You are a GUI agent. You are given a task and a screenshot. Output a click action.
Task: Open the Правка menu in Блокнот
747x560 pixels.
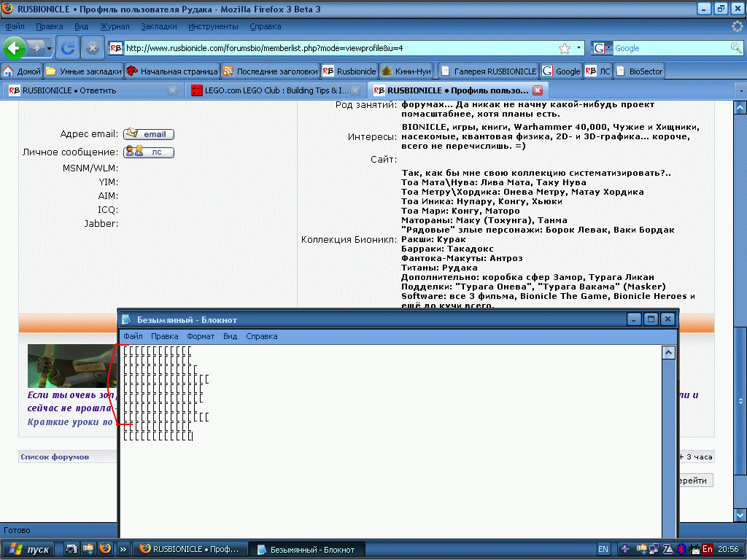pyautogui.click(x=164, y=336)
